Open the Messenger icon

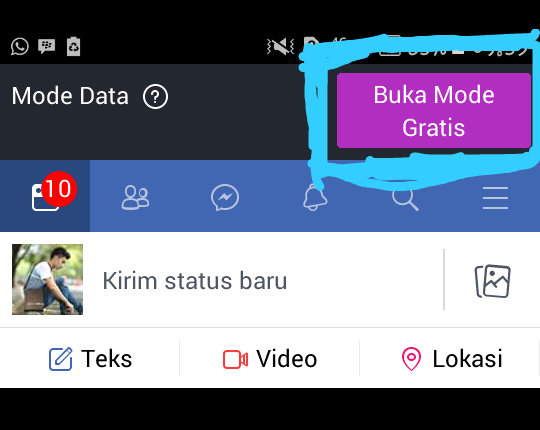pos(225,198)
